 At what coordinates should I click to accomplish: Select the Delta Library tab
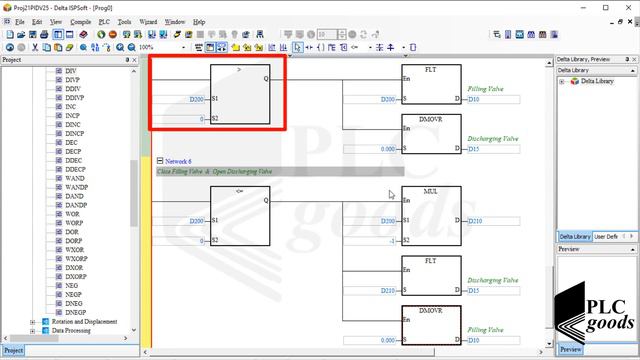(575, 237)
